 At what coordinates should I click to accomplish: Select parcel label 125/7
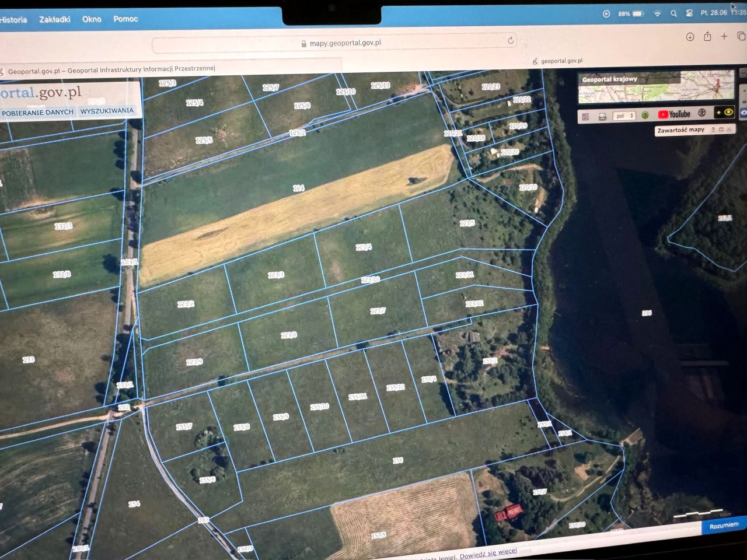tap(271, 88)
